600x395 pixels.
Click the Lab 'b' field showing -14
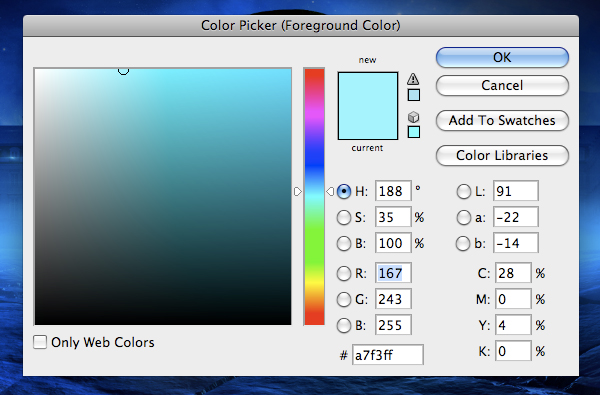[516, 243]
